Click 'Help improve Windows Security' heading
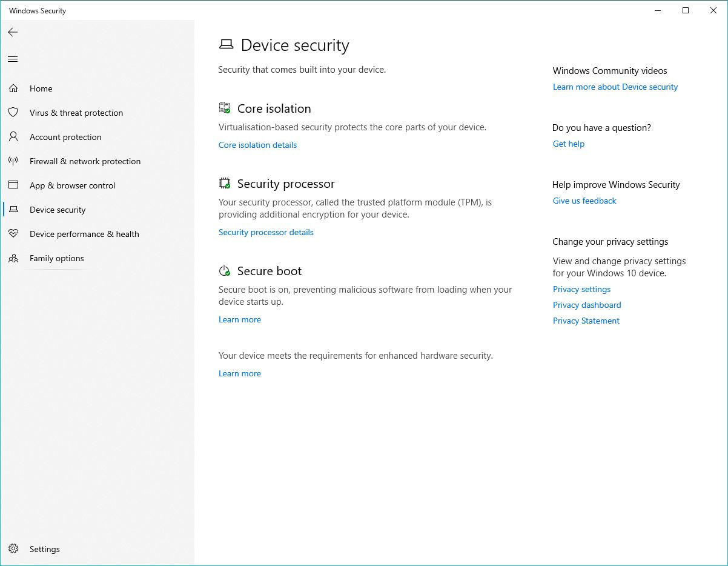Screen dimensions: 728x566 click(x=616, y=185)
